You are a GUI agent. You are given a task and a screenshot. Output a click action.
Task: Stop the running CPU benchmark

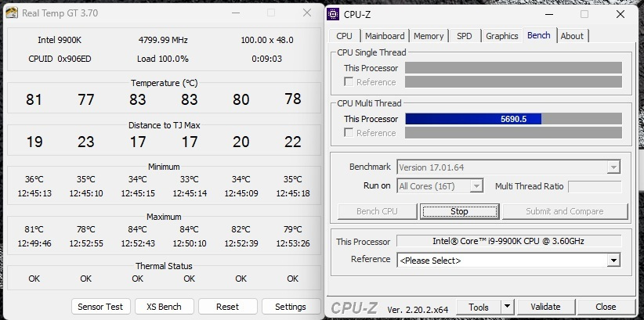pos(460,211)
